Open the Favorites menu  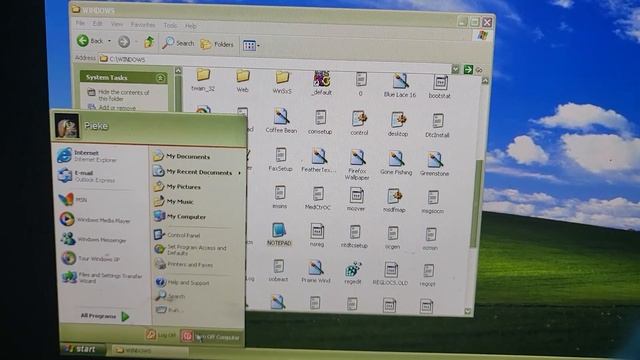tap(143, 25)
